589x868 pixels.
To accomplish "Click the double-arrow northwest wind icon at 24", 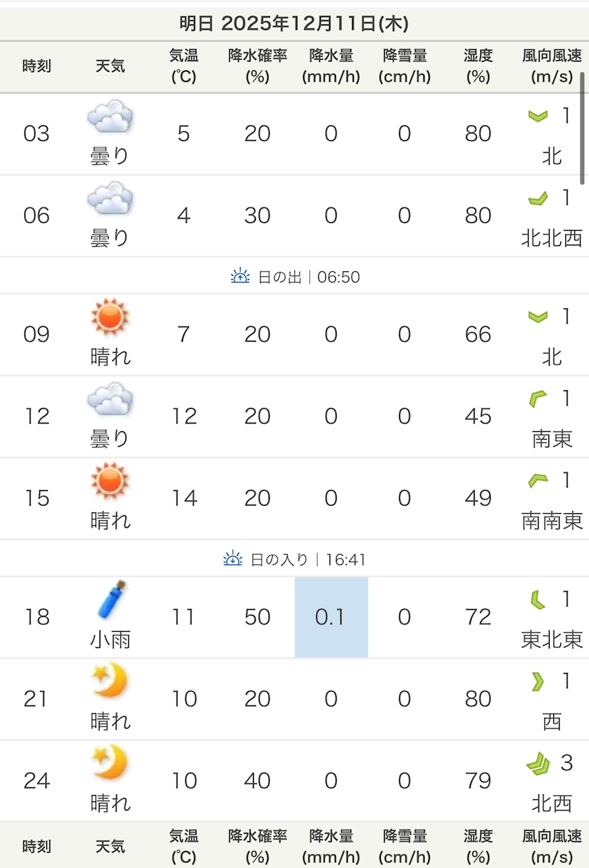I will 538,764.
